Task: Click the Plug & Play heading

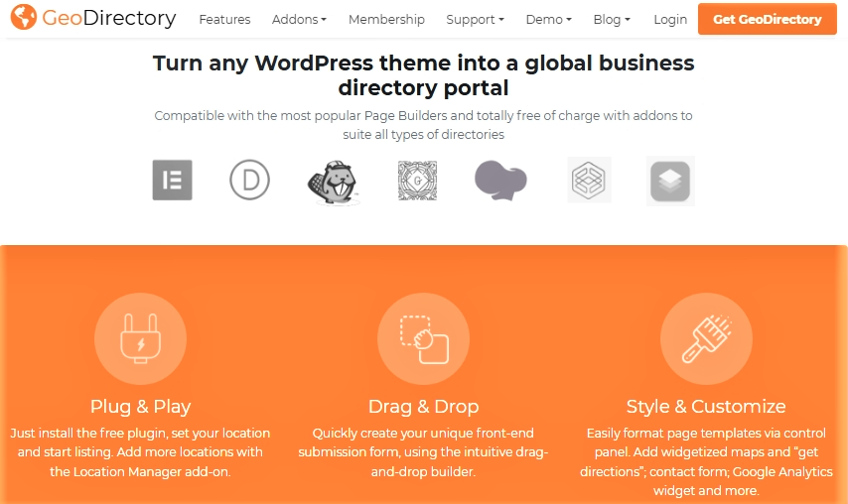Action: (141, 406)
